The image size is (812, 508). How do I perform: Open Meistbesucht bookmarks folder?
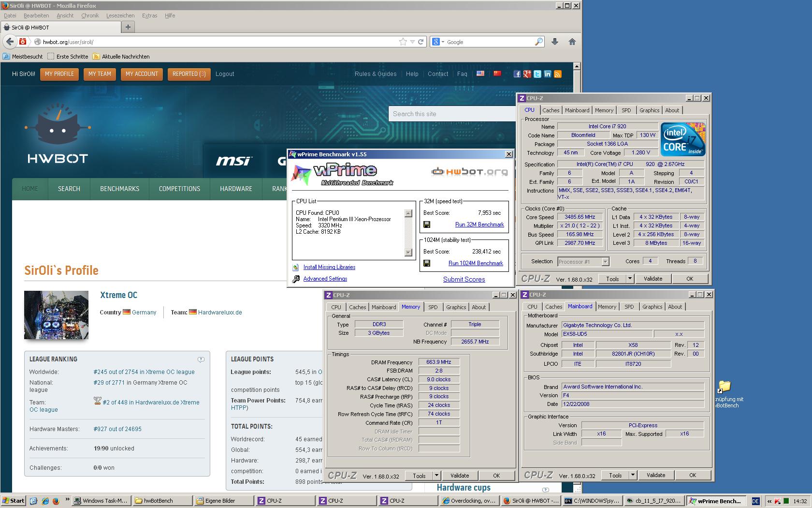(x=23, y=57)
